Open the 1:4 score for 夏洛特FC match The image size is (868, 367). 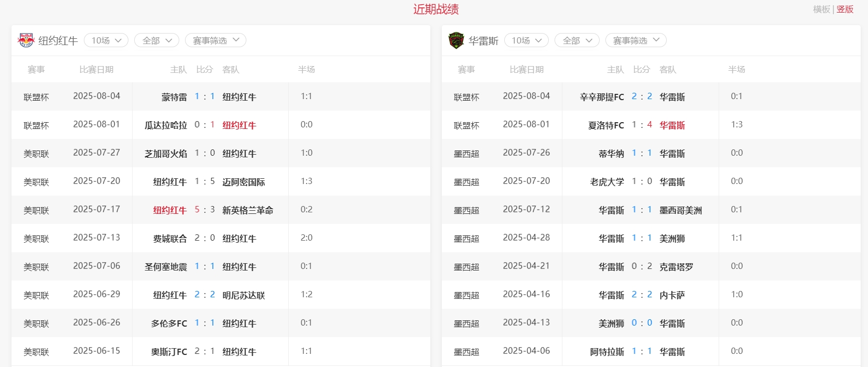point(642,125)
